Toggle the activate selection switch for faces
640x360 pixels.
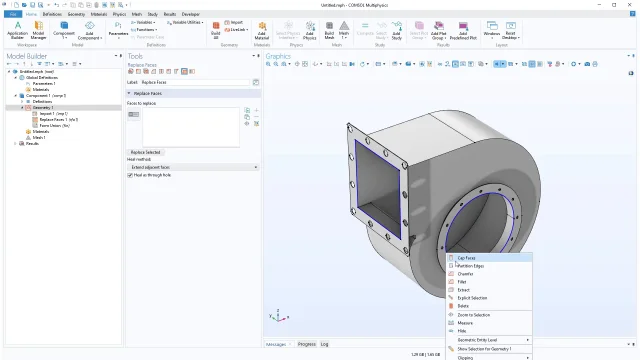pos(133,115)
